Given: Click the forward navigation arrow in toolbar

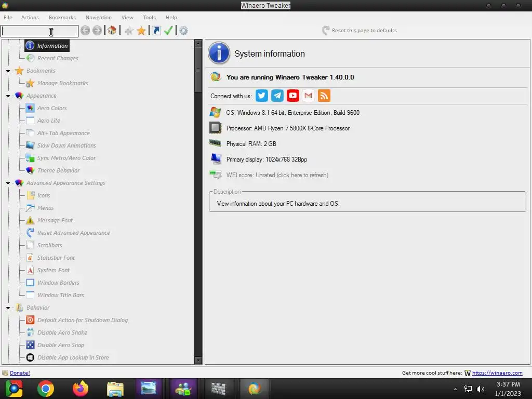Looking at the screenshot, I should click(97, 31).
